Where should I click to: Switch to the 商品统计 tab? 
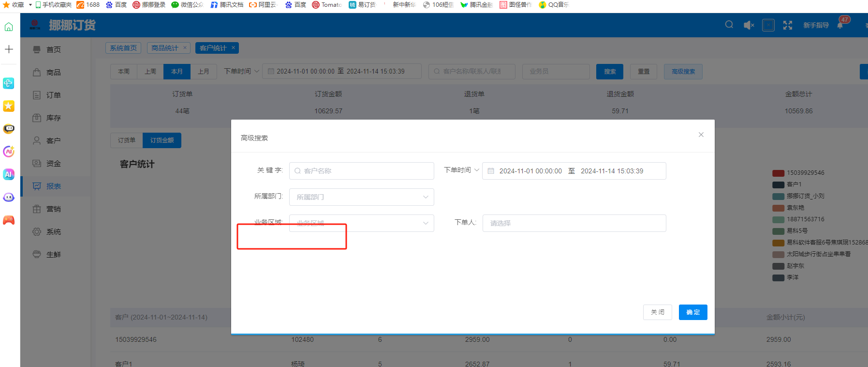(164, 48)
